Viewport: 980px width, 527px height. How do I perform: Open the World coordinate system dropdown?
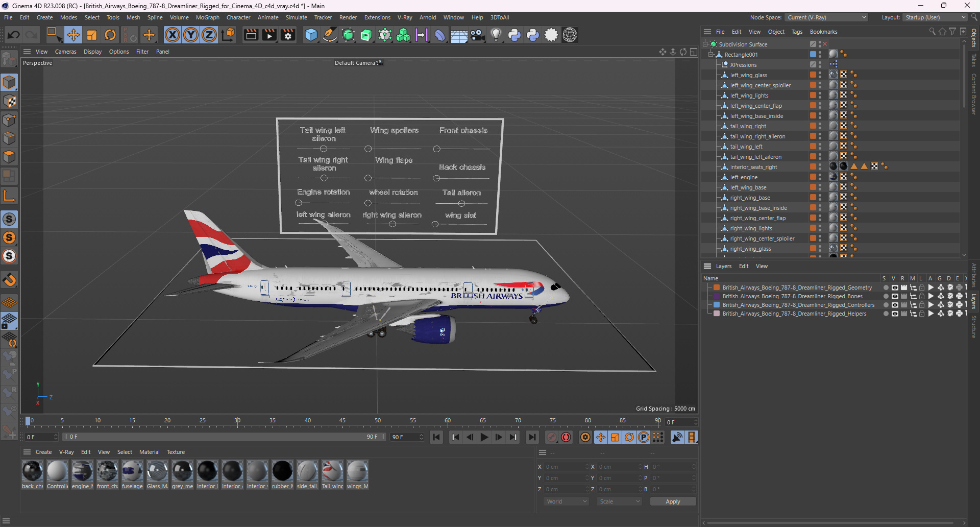click(x=567, y=501)
